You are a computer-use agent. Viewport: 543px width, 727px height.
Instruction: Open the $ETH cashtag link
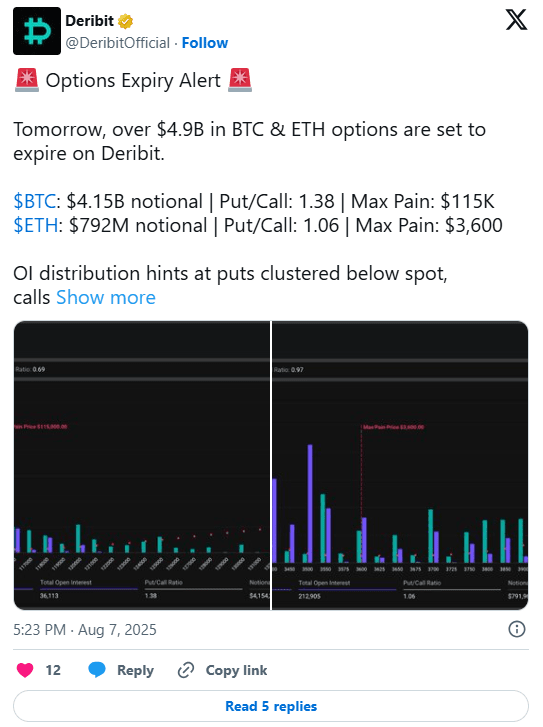tap(36, 225)
